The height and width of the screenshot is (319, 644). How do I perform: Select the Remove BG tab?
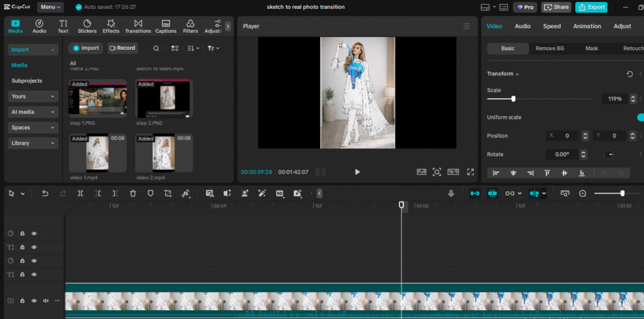[x=550, y=48]
